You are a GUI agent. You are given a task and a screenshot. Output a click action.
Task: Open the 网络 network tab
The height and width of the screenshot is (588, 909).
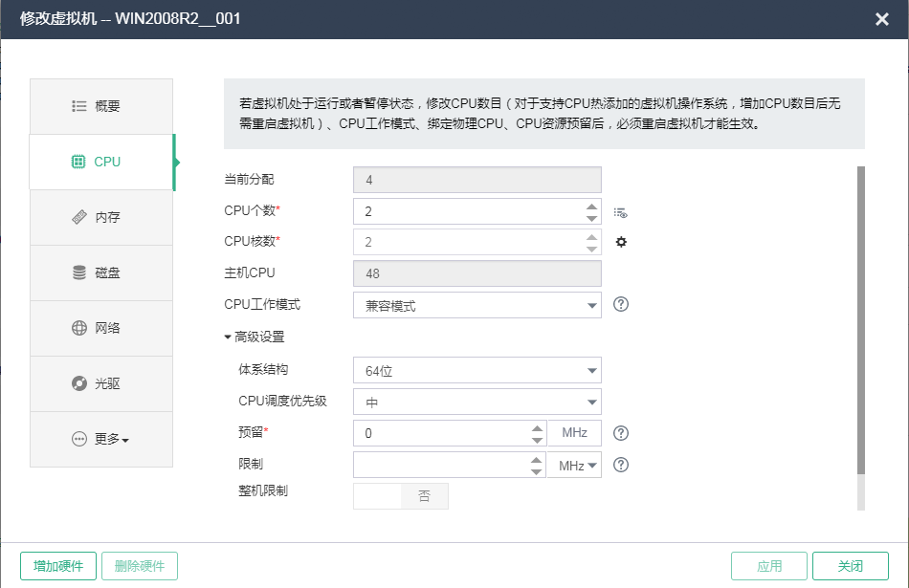[101, 328]
